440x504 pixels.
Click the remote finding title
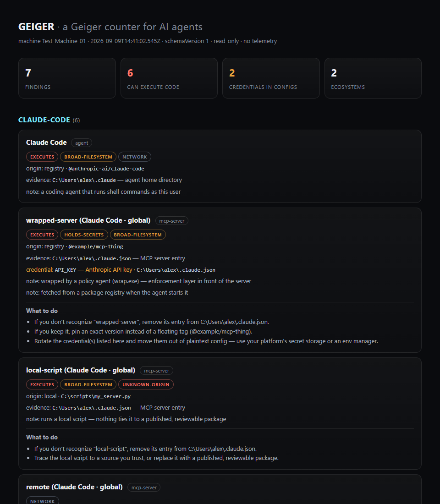[74, 487]
